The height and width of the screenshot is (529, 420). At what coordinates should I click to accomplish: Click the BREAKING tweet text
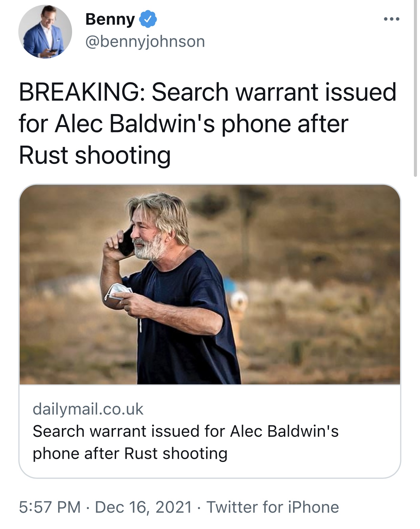click(x=207, y=124)
